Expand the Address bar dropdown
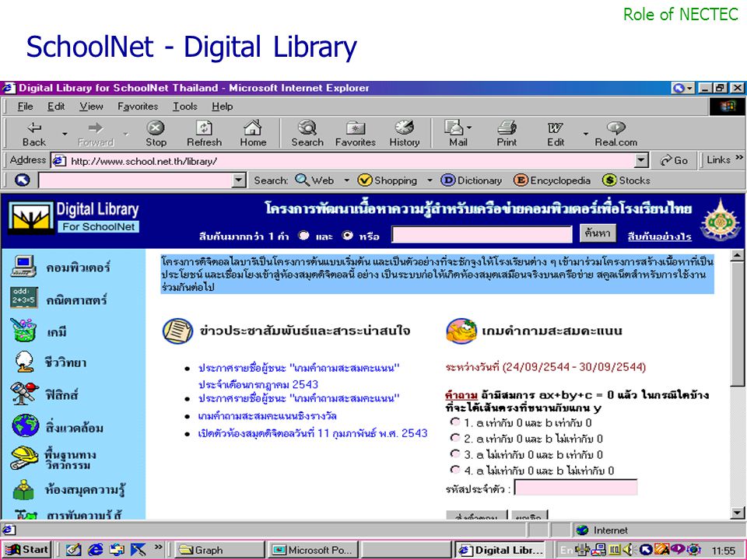This screenshot has width=747, height=560. point(642,160)
